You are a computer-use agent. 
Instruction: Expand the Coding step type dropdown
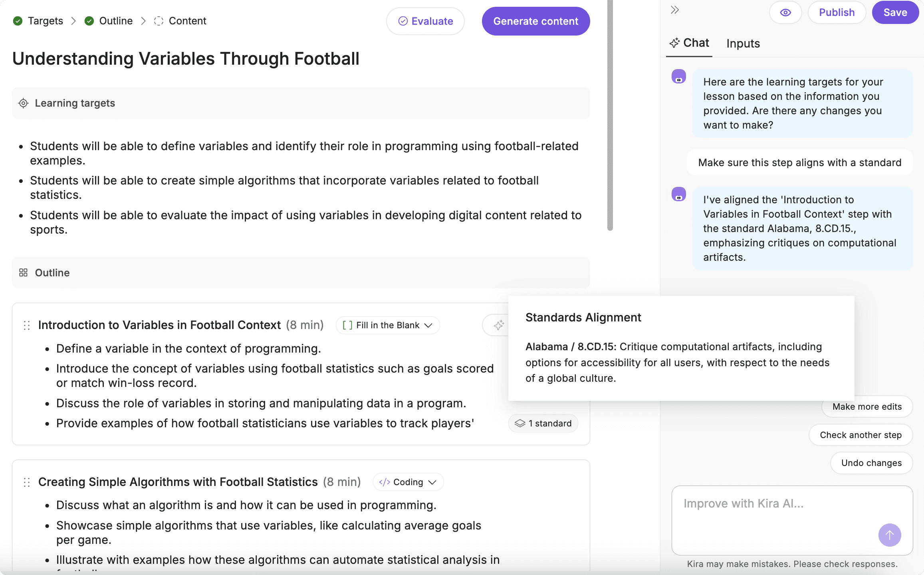coord(408,482)
